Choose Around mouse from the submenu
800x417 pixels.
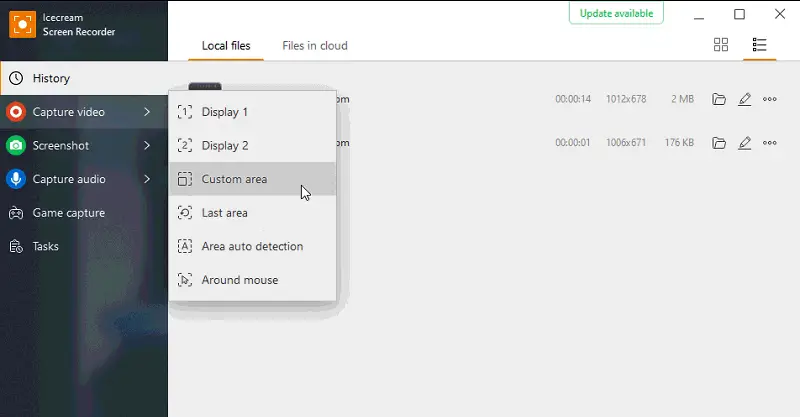pyautogui.click(x=252, y=280)
